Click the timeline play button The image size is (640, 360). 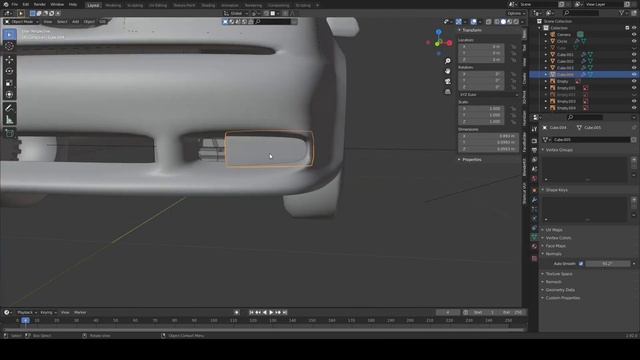pyautogui.click(x=271, y=313)
